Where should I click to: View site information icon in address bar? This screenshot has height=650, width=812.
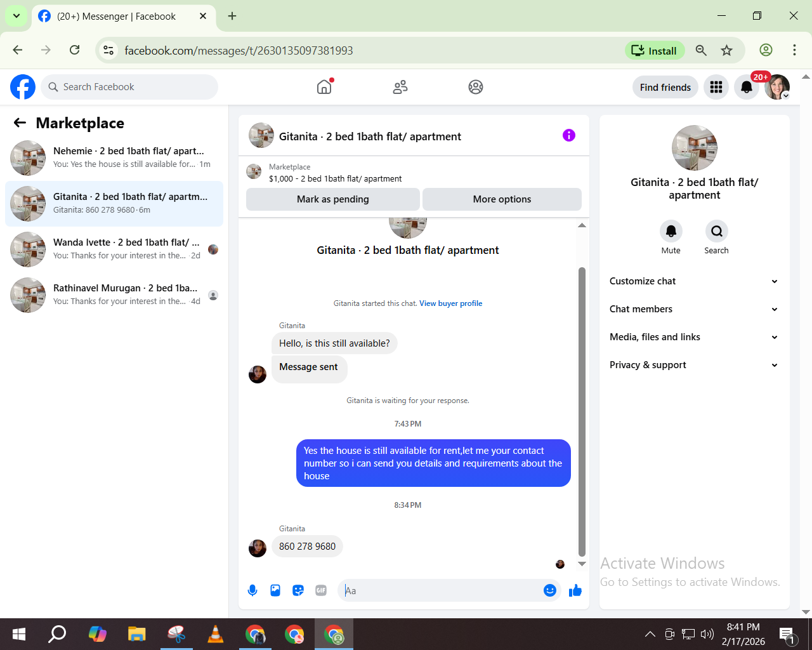109,50
